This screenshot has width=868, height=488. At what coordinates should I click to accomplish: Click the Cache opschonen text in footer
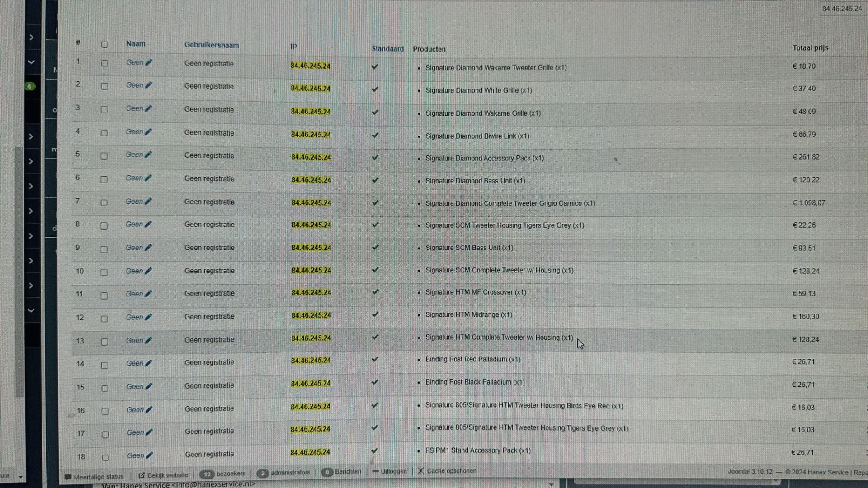point(451,471)
